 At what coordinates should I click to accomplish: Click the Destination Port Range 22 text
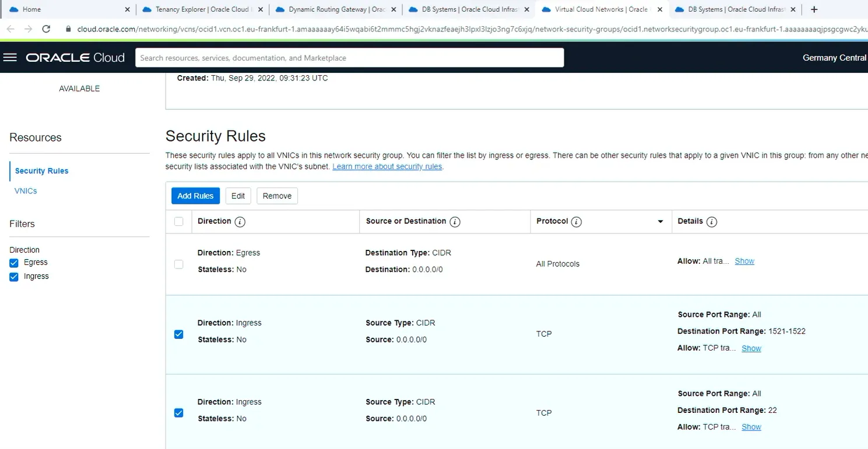(x=727, y=410)
